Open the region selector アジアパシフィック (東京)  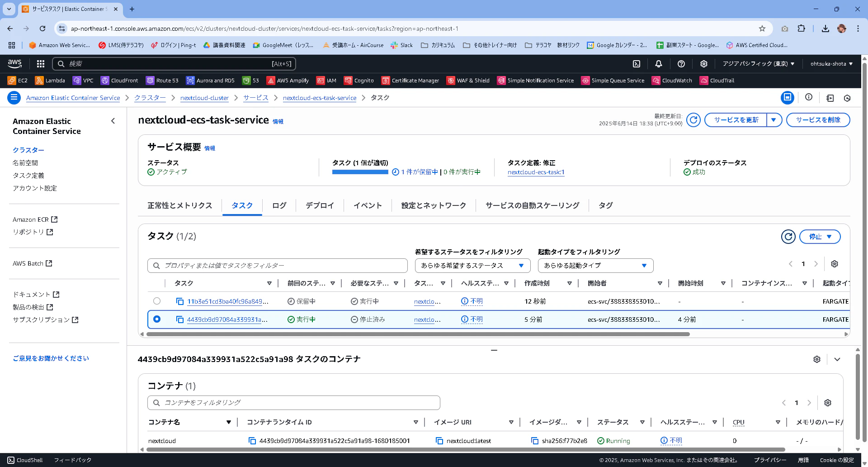point(758,64)
